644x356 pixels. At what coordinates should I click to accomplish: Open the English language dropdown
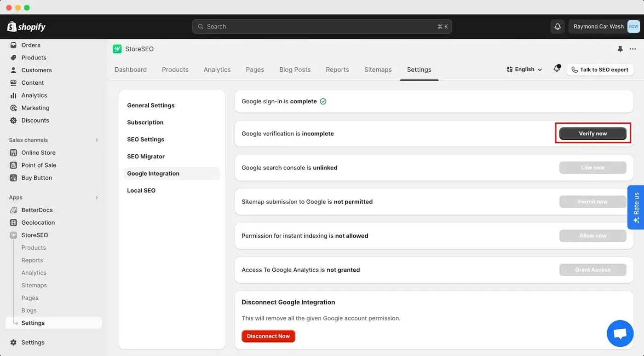(x=524, y=70)
